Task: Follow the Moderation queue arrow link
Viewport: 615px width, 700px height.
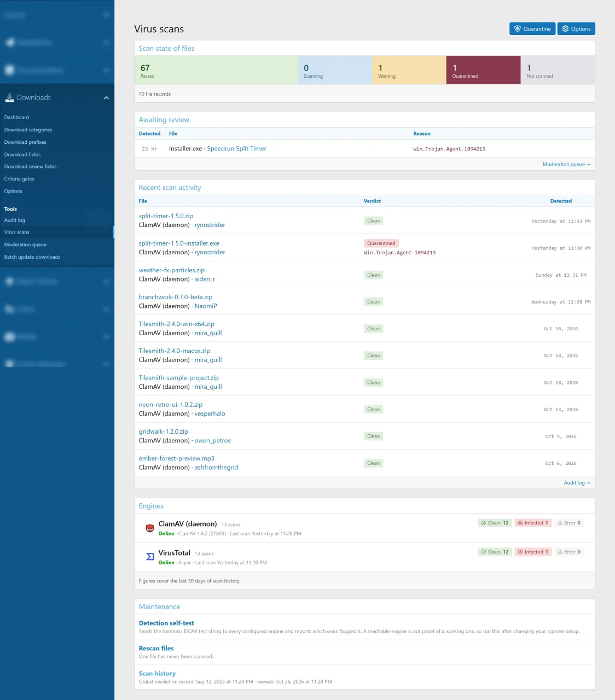Action: (566, 165)
